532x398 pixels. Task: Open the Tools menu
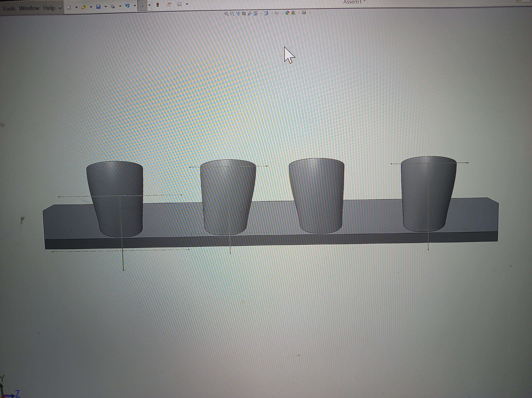pos(9,9)
